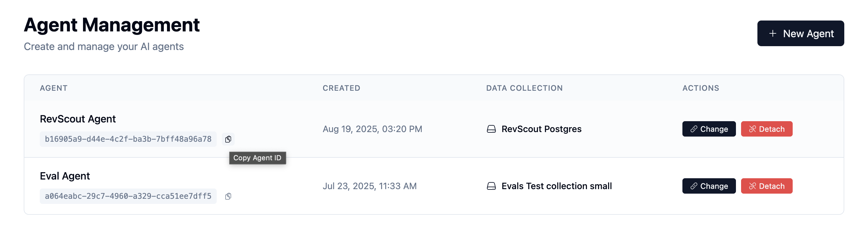The image size is (868, 243).
Task: Click the ACTIONS column header
Action: (x=701, y=88)
